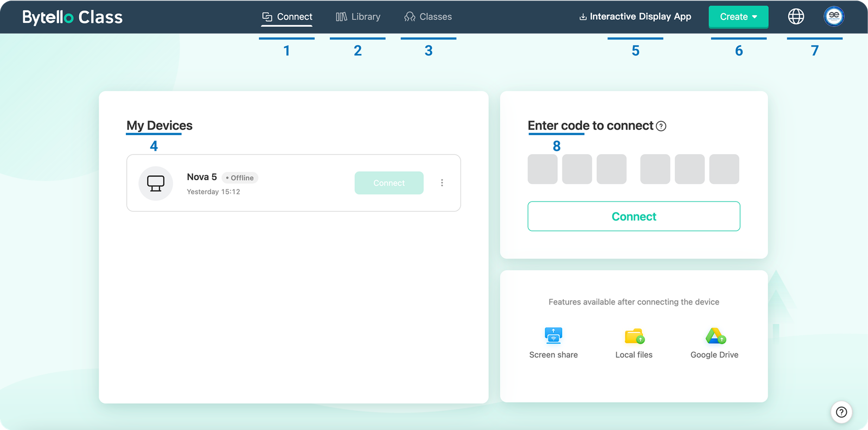Download the Interactive Display App
The height and width of the screenshot is (430, 868).
coord(635,17)
